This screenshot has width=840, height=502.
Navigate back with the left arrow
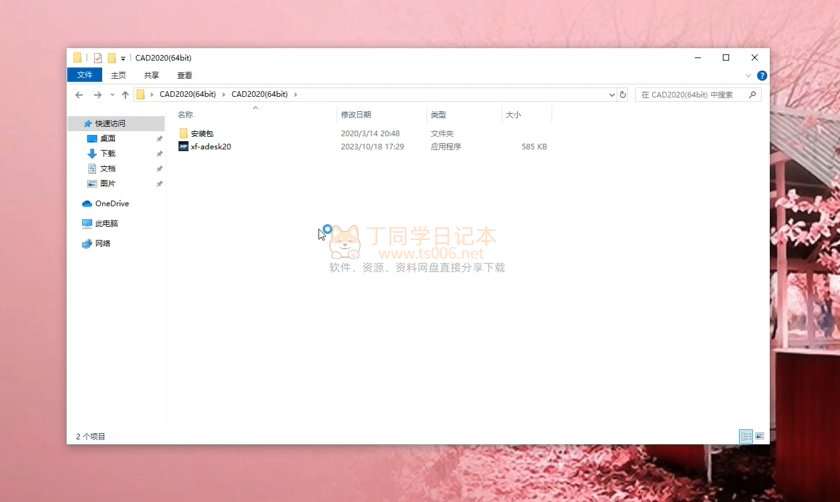(79, 95)
